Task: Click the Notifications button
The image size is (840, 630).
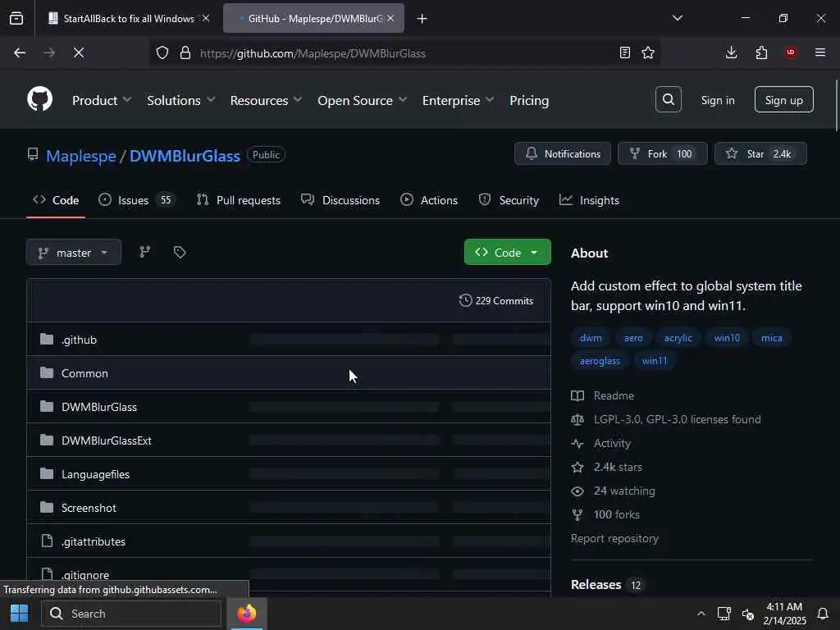Action: coord(563,153)
